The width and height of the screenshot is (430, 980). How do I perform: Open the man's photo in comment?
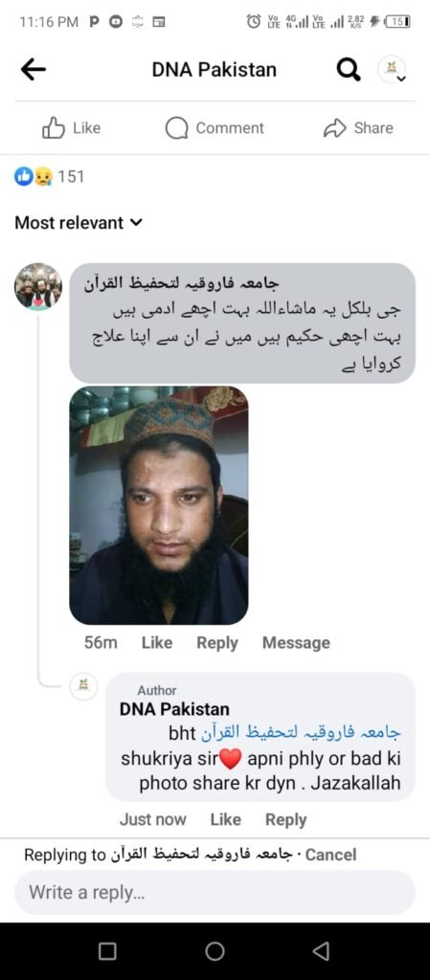(159, 505)
